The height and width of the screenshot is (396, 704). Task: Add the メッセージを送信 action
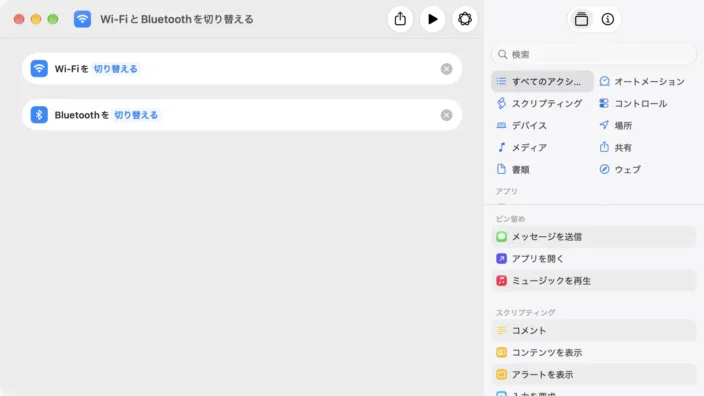click(x=594, y=237)
